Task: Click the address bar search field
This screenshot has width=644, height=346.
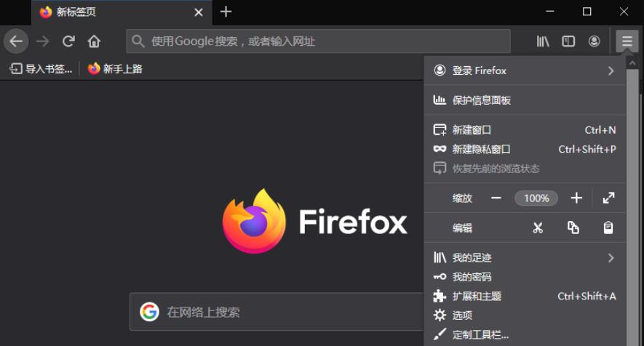Action: pyautogui.click(x=318, y=41)
